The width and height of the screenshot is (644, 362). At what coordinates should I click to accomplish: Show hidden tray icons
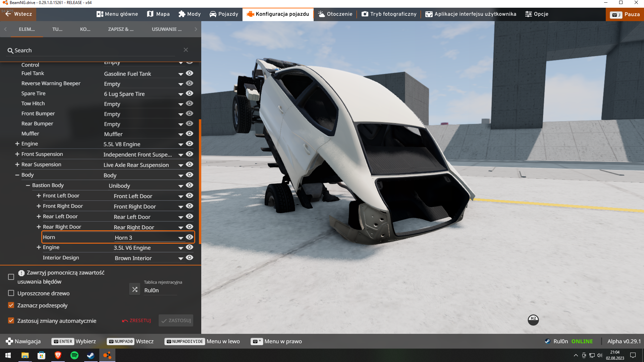pyautogui.click(x=576, y=355)
